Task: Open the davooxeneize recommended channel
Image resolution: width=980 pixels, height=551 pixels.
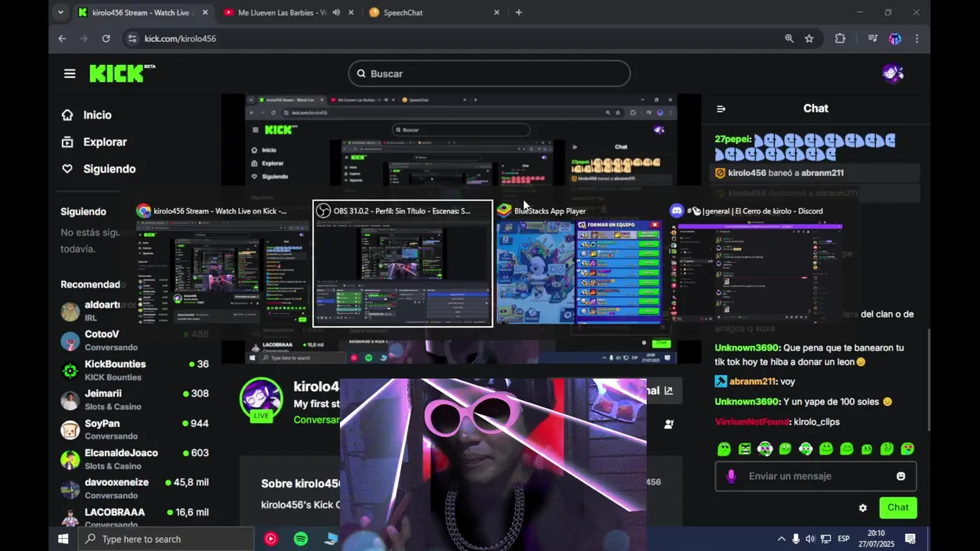Action: 135,488
